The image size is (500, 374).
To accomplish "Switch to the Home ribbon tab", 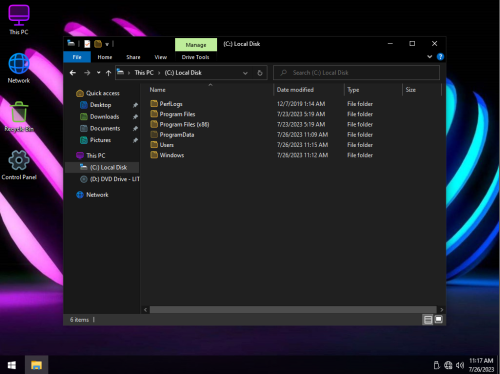I will click(x=105, y=57).
